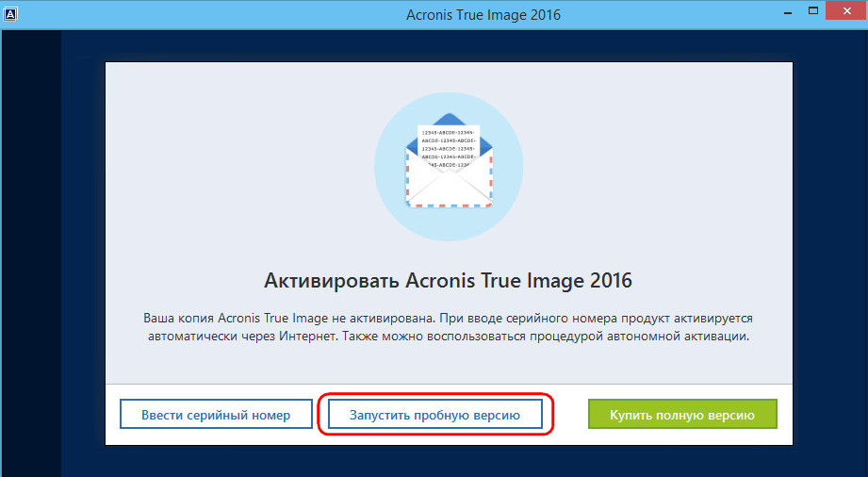The width and height of the screenshot is (868, 477).
Task: Click the 'Ввести серийный номер' button
Action: click(x=216, y=415)
